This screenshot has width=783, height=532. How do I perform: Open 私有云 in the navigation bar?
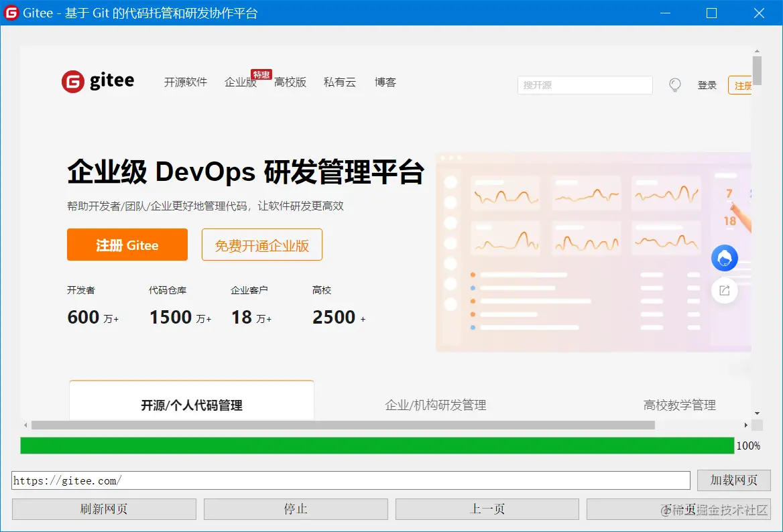340,82
